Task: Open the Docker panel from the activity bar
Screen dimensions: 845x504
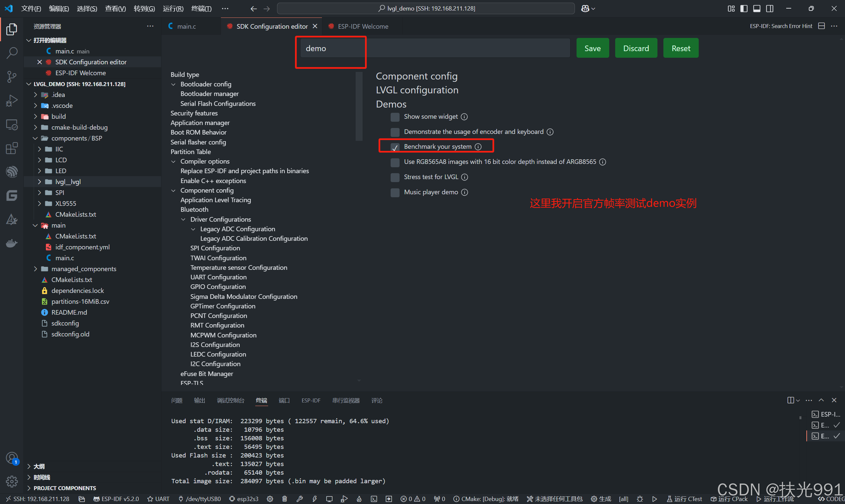Action: pyautogui.click(x=12, y=243)
